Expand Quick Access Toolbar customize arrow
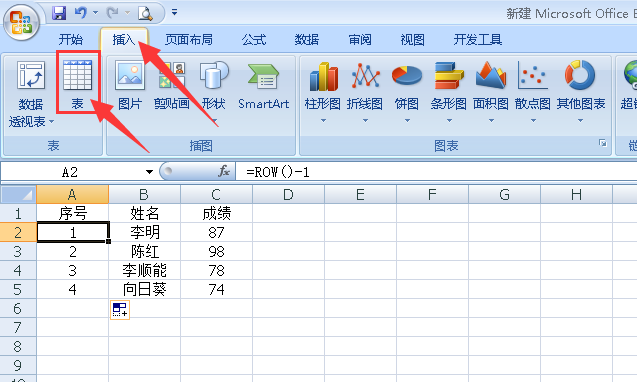The width and height of the screenshot is (637, 382). 174,13
